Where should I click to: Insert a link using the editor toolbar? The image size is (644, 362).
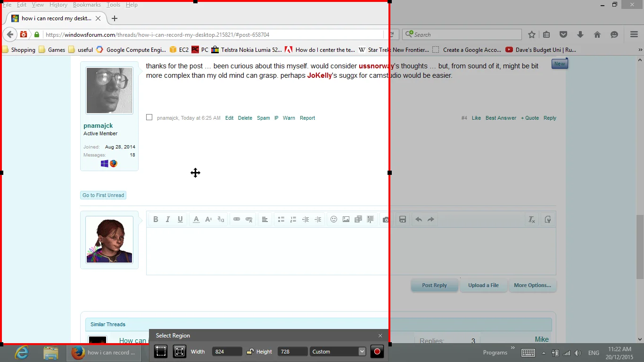click(x=237, y=219)
